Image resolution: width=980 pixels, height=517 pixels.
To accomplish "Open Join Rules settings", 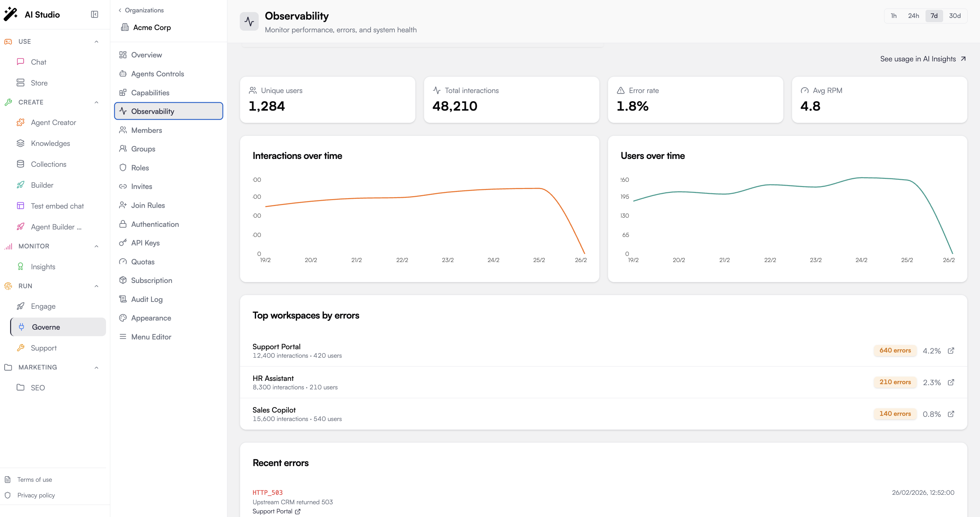I will coord(169,206).
